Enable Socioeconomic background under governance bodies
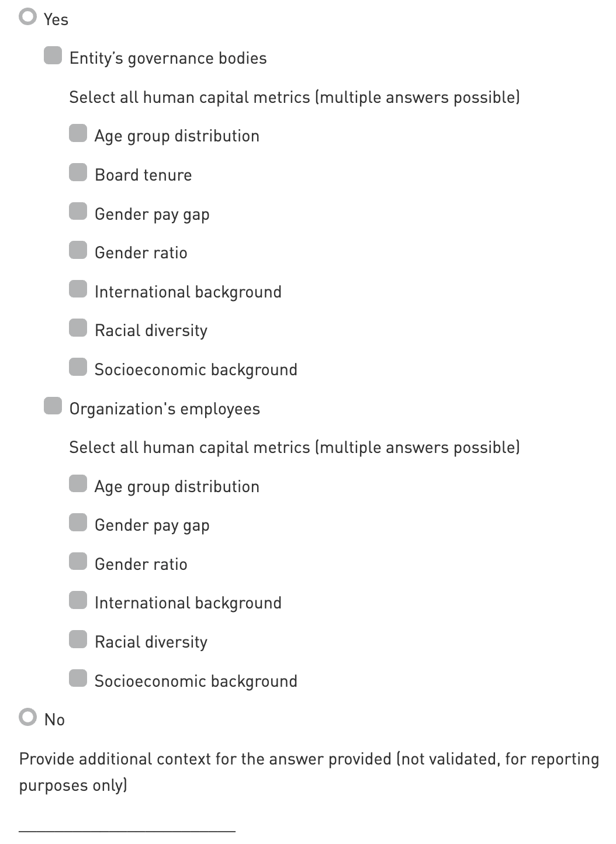616x844 pixels. tap(78, 367)
